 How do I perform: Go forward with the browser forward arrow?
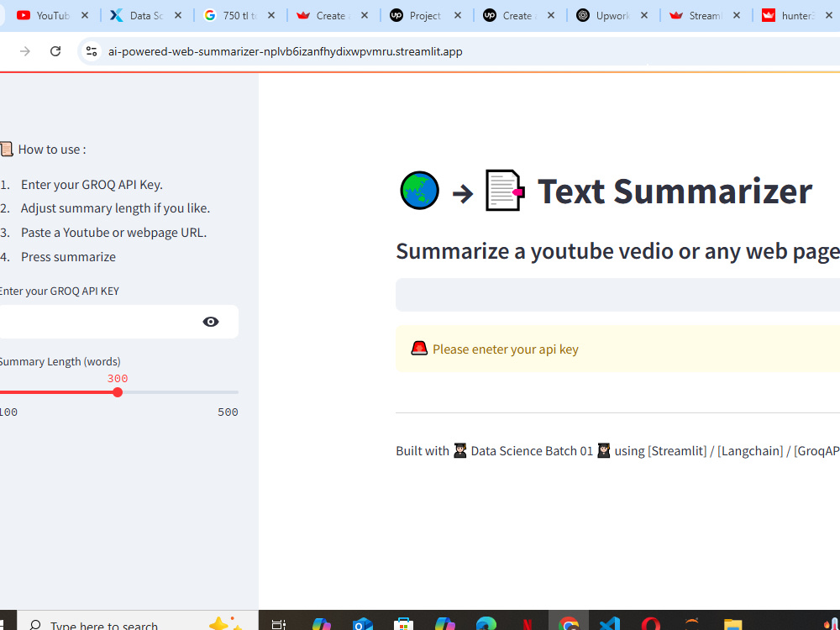pyautogui.click(x=24, y=51)
